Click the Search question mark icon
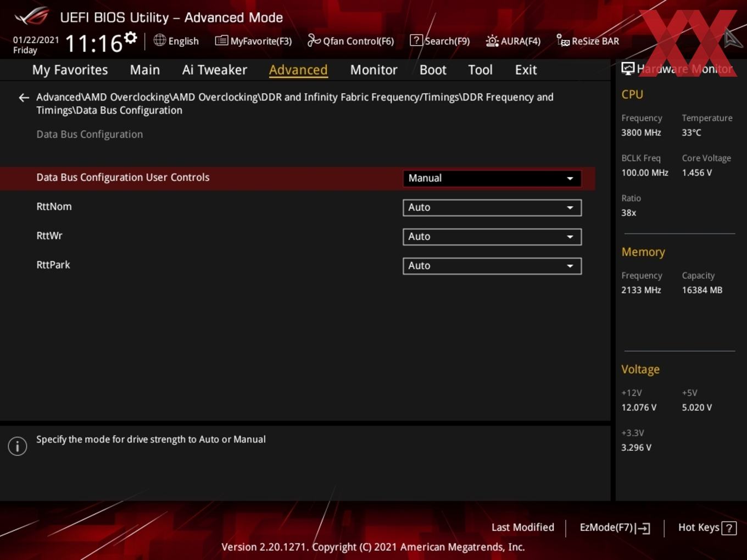The height and width of the screenshot is (560, 747). point(416,40)
